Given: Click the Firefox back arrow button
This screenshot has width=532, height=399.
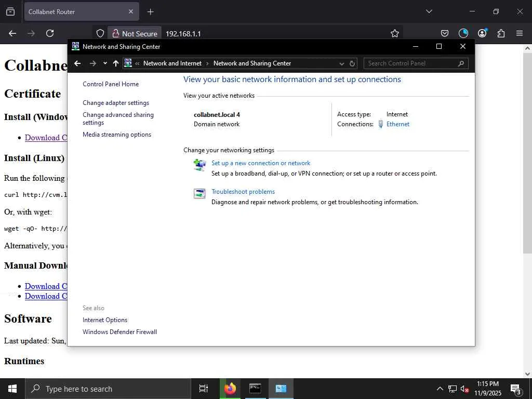Looking at the screenshot, I should point(12,33).
